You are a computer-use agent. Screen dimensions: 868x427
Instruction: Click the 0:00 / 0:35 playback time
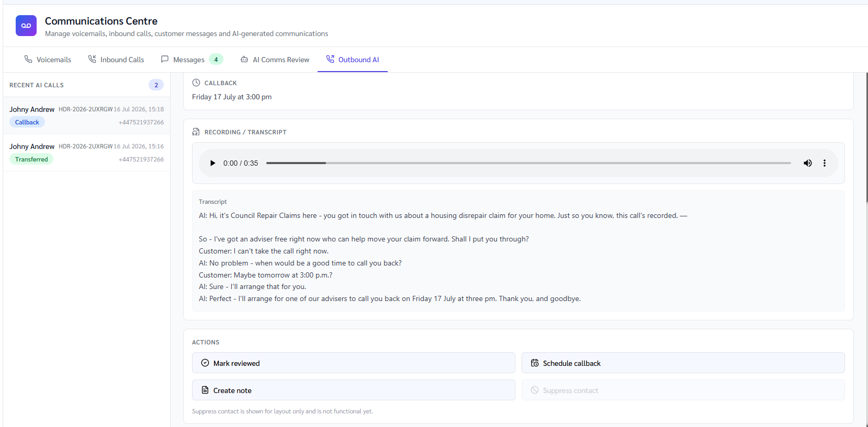point(241,163)
